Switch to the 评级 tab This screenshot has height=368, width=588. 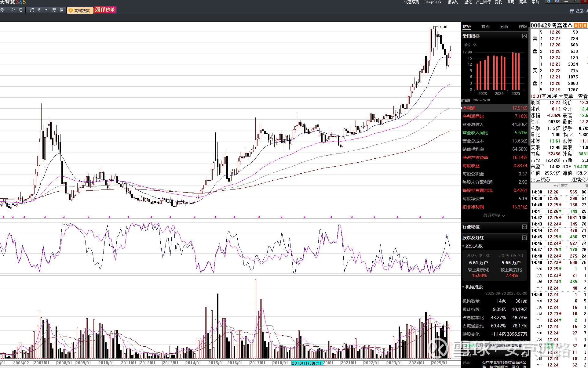[x=523, y=27]
